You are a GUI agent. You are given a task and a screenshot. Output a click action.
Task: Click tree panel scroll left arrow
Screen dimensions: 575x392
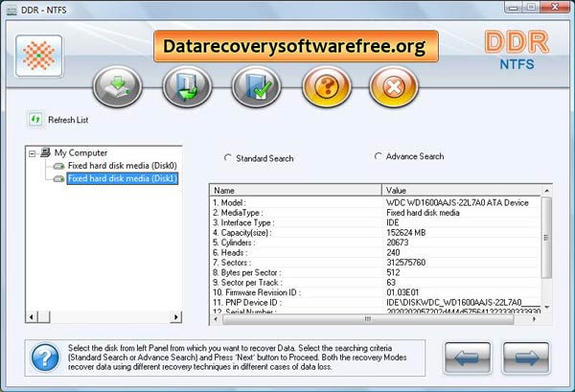[32, 317]
